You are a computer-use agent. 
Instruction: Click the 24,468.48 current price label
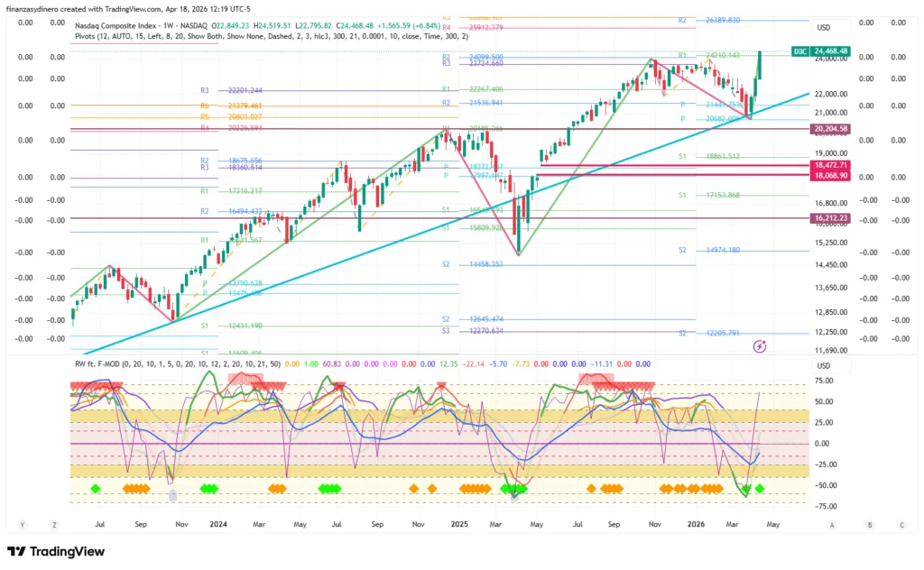(832, 51)
